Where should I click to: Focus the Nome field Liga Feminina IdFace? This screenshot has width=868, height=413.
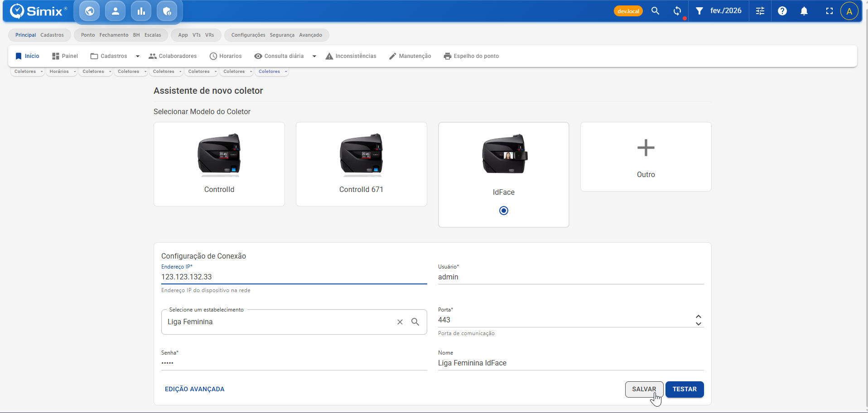coord(571,363)
